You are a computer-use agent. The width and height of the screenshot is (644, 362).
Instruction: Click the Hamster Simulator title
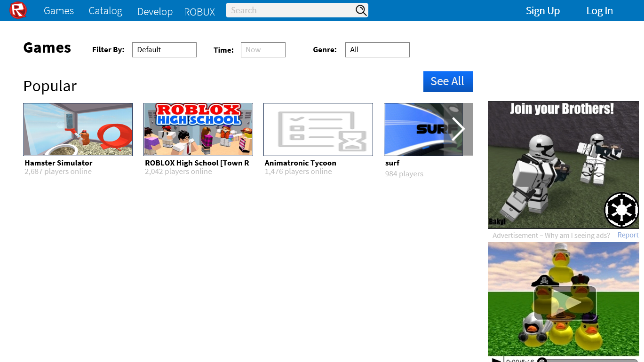coord(58,163)
